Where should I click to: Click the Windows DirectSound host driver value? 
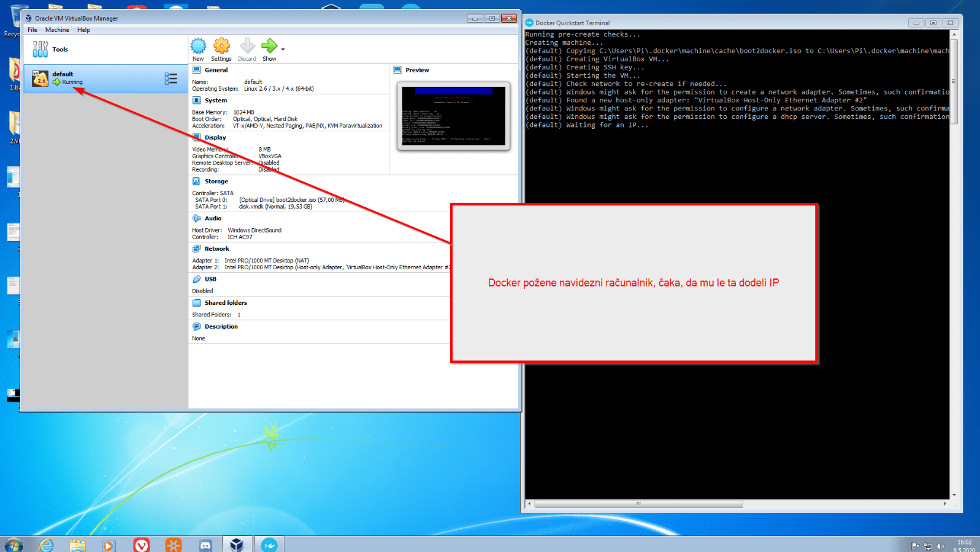pyautogui.click(x=255, y=231)
